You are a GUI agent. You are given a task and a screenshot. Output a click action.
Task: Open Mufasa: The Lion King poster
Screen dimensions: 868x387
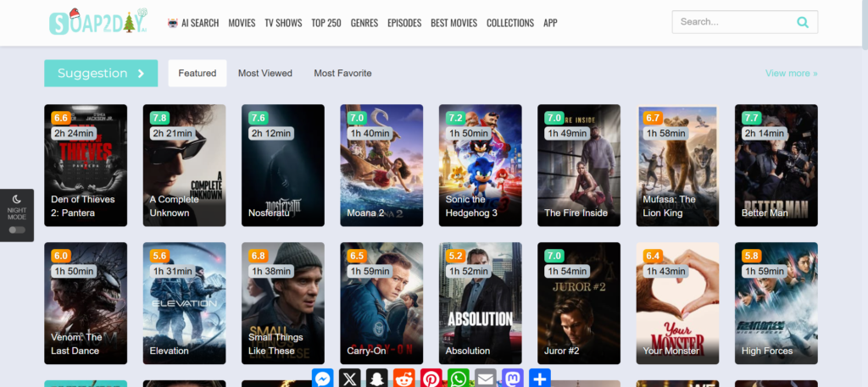[677, 165]
